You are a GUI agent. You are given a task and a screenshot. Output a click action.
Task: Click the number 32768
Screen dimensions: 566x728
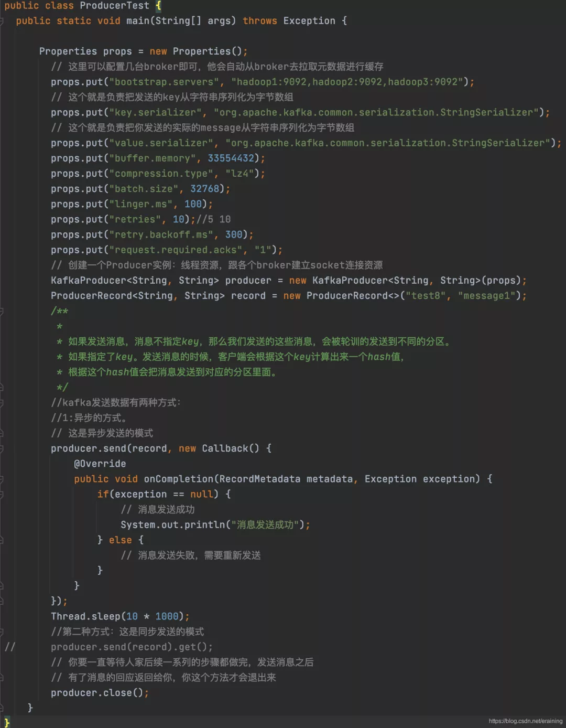[x=205, y=188]
